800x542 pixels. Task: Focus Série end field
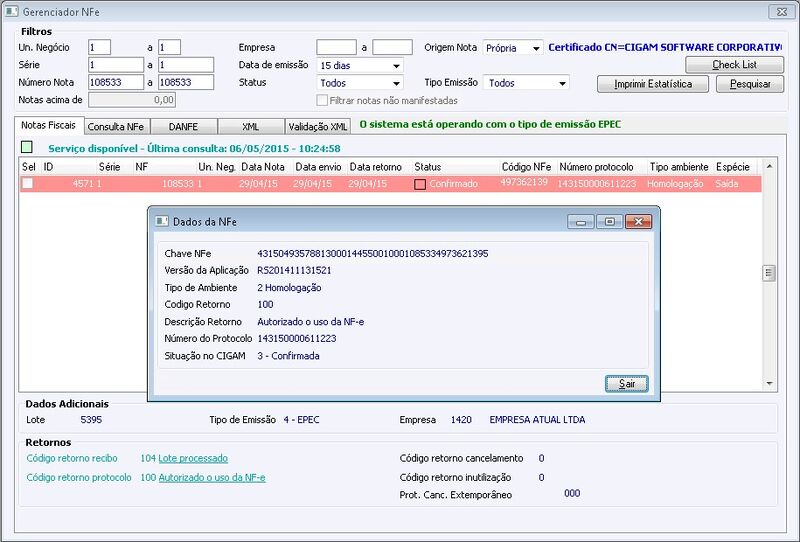(186, 65)
